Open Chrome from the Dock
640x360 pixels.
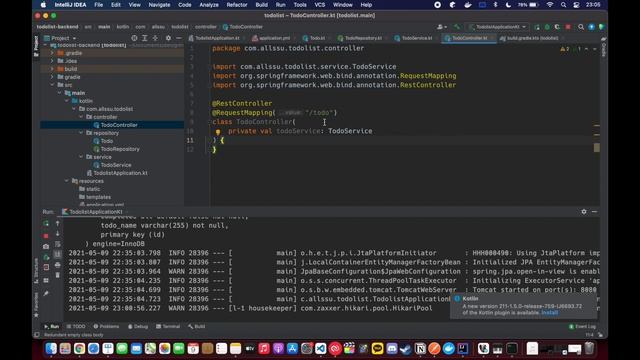[x=79, y=349]
